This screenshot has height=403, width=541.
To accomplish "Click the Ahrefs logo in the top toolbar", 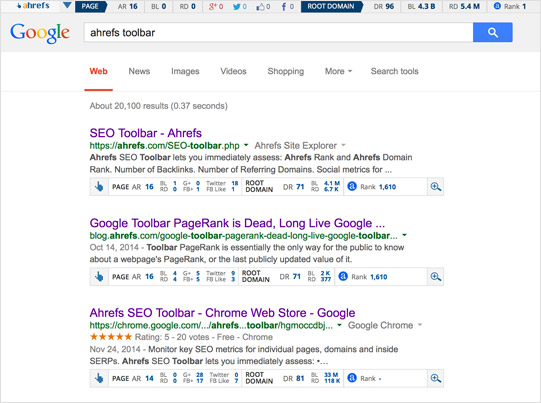I will [x=33, y=6].
